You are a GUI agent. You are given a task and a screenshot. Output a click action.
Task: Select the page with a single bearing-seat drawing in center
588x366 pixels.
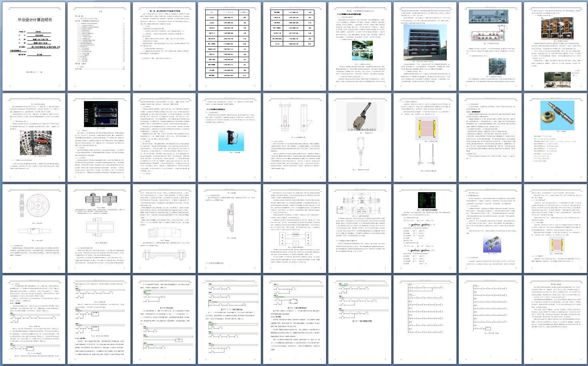tap(229, 229)
